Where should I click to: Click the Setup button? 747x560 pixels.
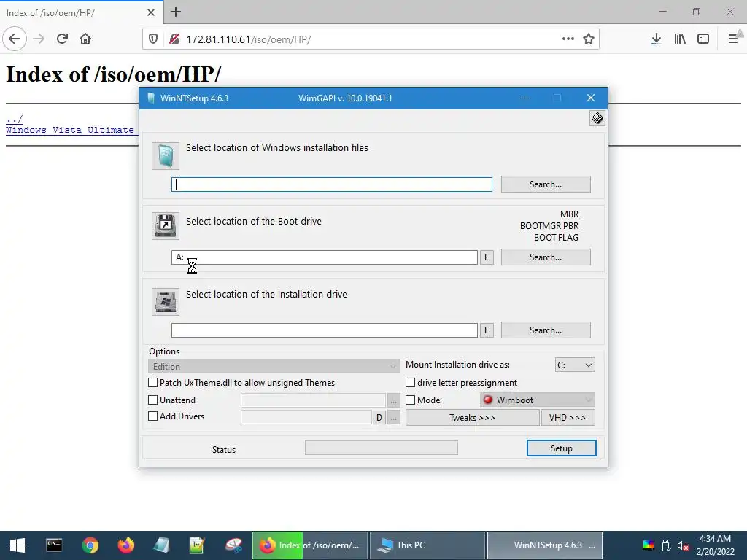coord(561,448)
